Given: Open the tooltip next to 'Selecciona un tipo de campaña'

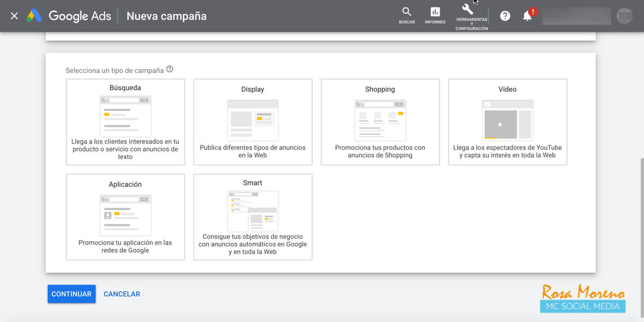Looking at the screenshot, I should (x=170, y=68).
